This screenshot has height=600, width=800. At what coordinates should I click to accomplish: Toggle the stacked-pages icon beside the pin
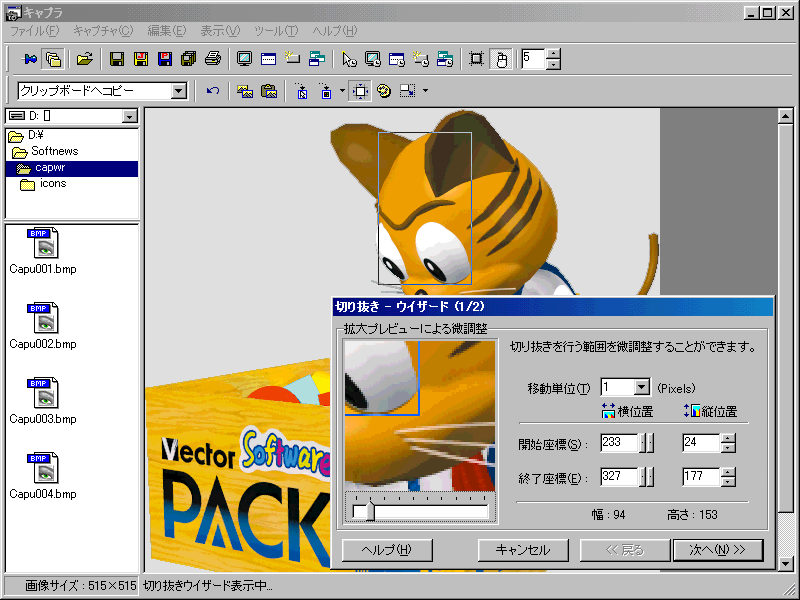[53, 59]
